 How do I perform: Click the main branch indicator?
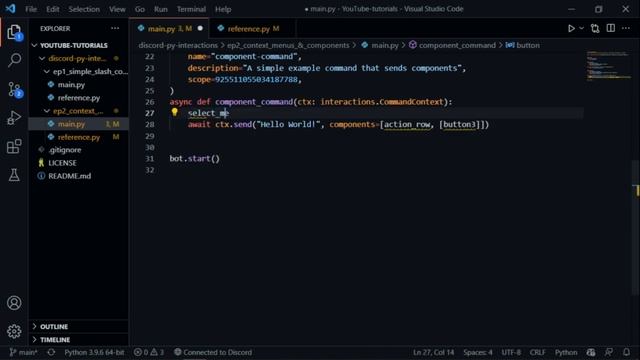(x=24, y=352)
